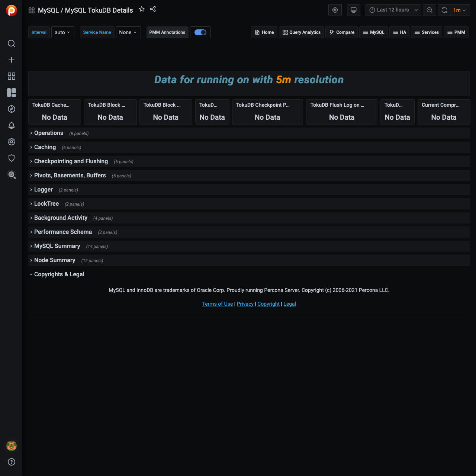Zoom out the time range
476x476 pixels.
(x=430, y=10)
